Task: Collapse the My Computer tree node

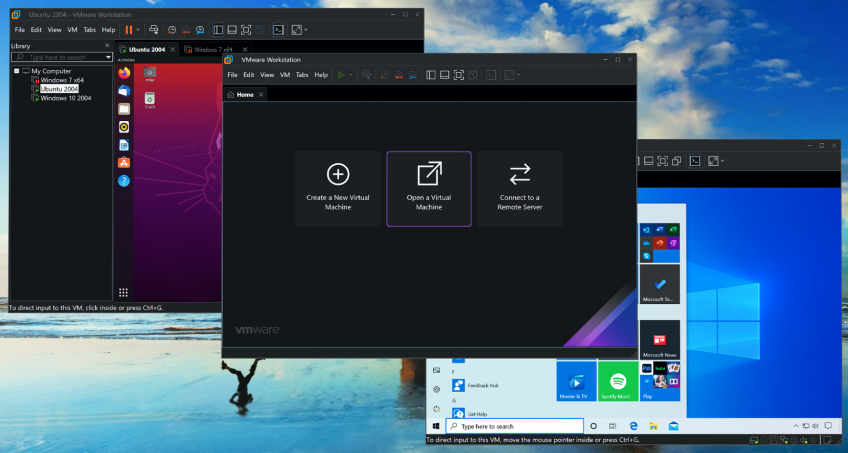Action: [x=17, y=71]
